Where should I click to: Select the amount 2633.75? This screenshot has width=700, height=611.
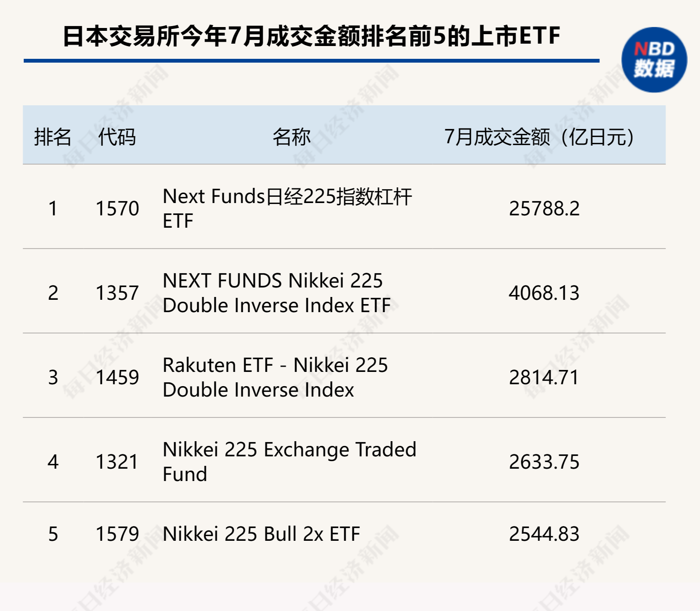point(544,462)
